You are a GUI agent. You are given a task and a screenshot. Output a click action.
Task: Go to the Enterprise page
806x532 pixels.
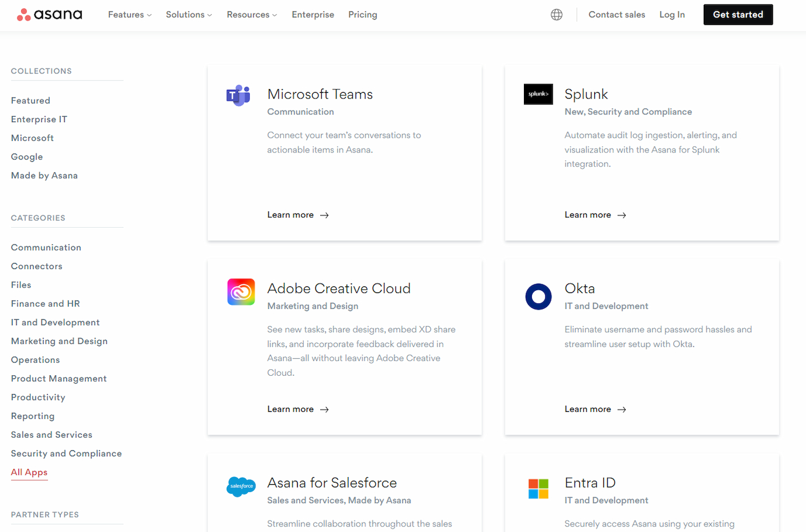313,15
